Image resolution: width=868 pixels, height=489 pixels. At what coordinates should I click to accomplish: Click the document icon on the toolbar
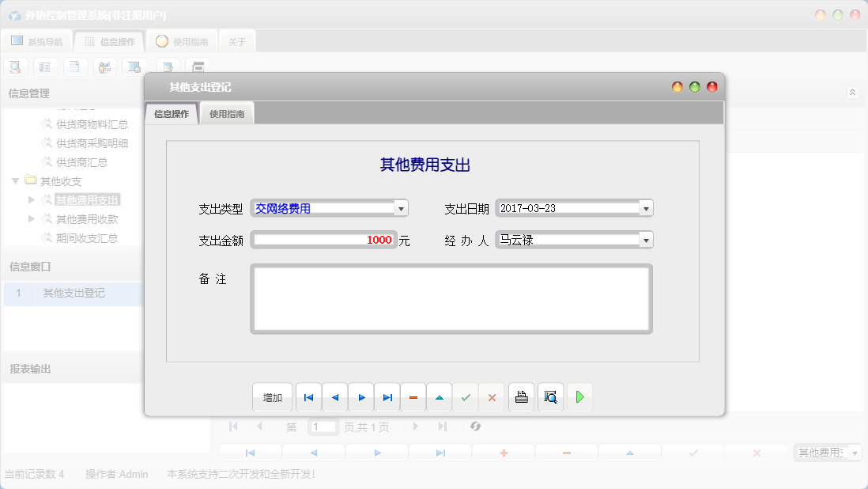click(75, 66)
